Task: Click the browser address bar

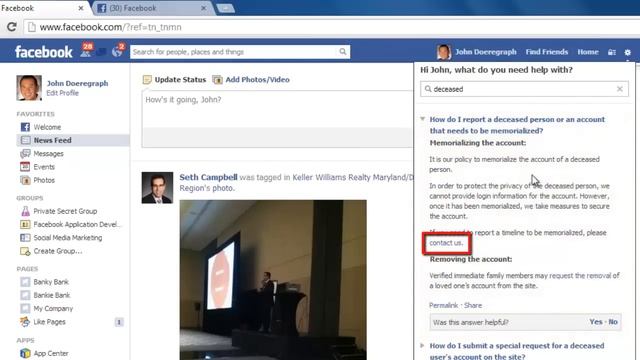Action: tap(331, 27)
